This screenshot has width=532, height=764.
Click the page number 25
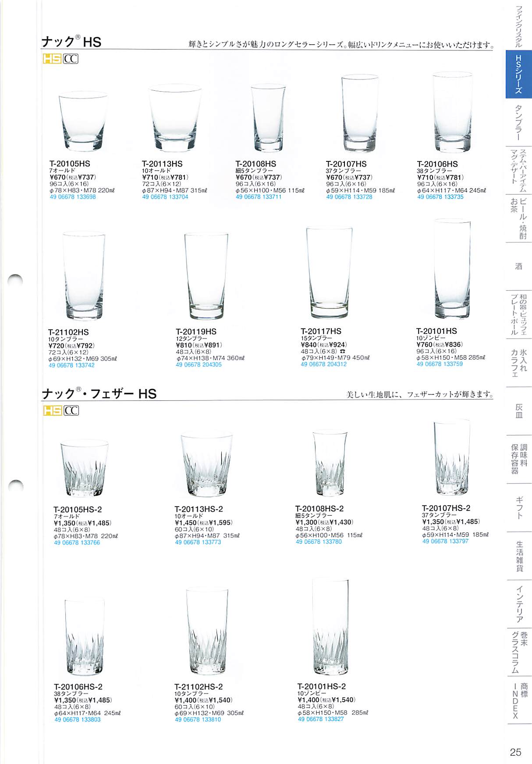tap(515, 752)
